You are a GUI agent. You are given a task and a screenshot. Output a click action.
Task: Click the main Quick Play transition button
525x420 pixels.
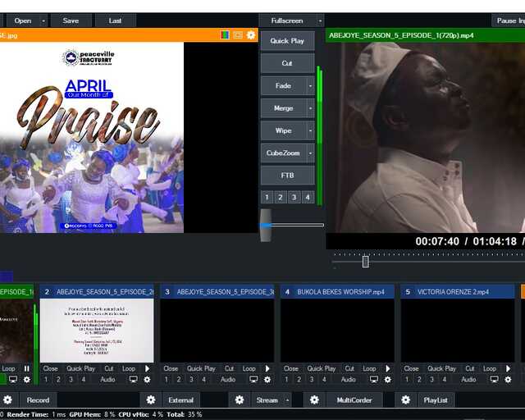click(287, 41)
